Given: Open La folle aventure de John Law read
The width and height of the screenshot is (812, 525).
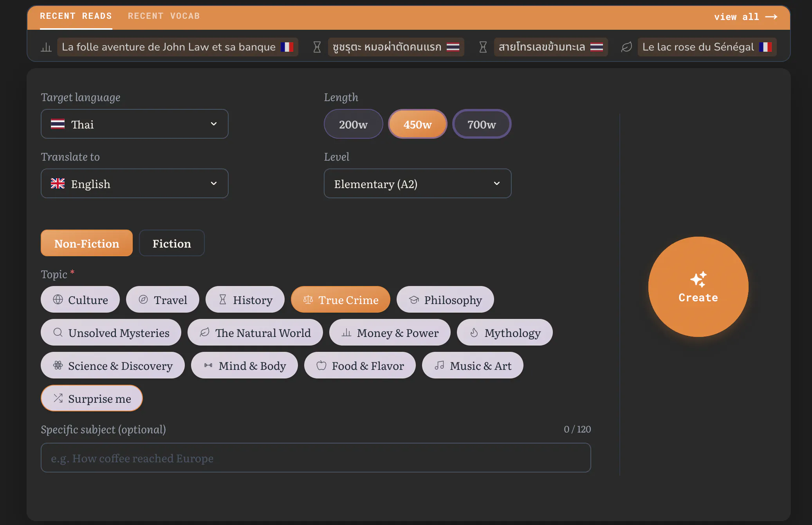Looking at the screenshot, I should [x=177, y=47].
